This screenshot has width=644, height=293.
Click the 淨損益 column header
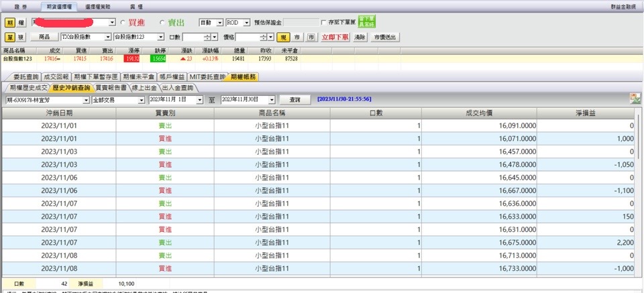coord(586,113)
